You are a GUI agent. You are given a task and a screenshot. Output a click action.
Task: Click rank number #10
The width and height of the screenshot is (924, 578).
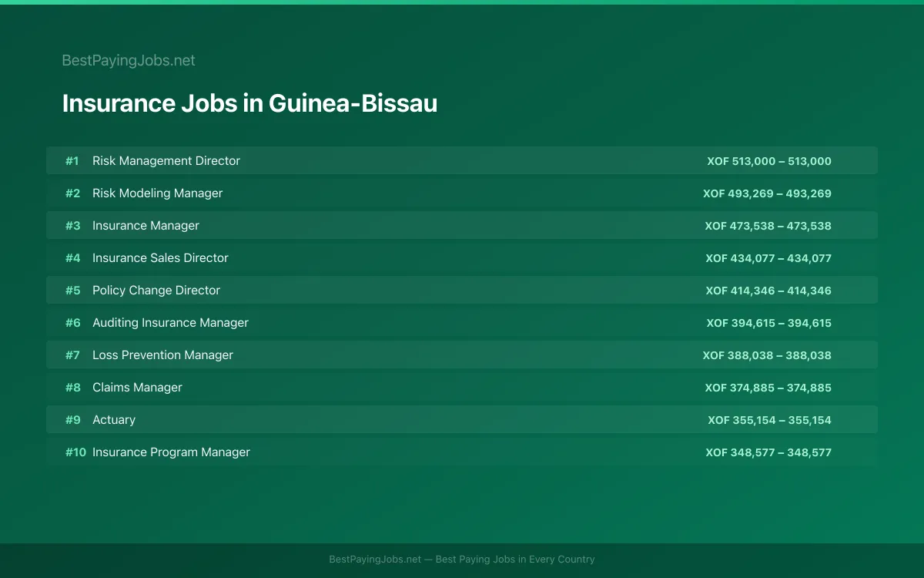(x=75, y=452)
